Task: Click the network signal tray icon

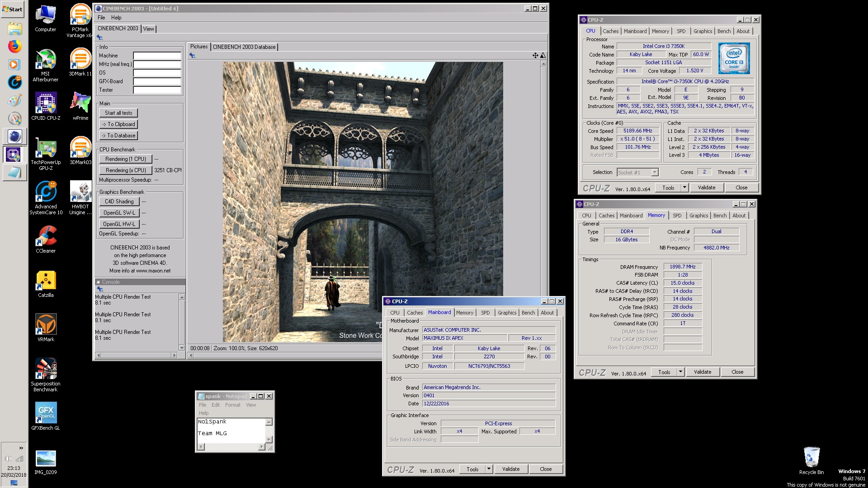Action: click(19, 459)
